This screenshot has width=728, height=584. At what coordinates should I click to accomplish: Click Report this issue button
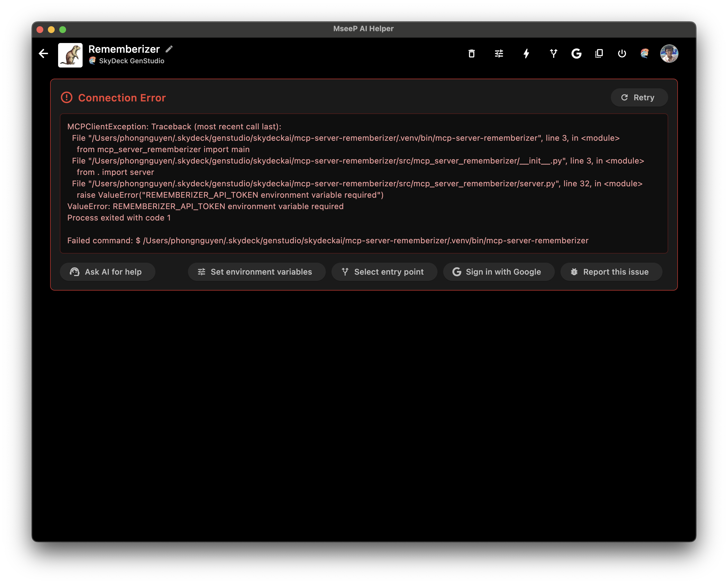[x=611, y=272]
